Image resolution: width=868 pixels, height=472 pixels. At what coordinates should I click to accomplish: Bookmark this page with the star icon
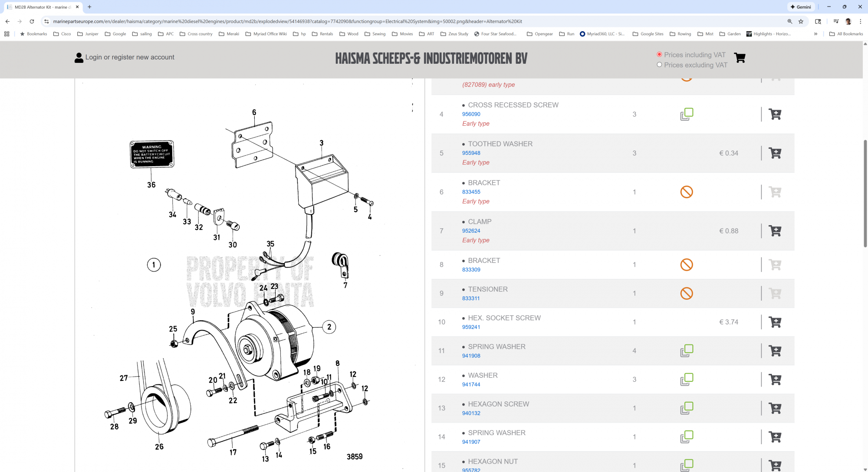(x=801, y=21)
